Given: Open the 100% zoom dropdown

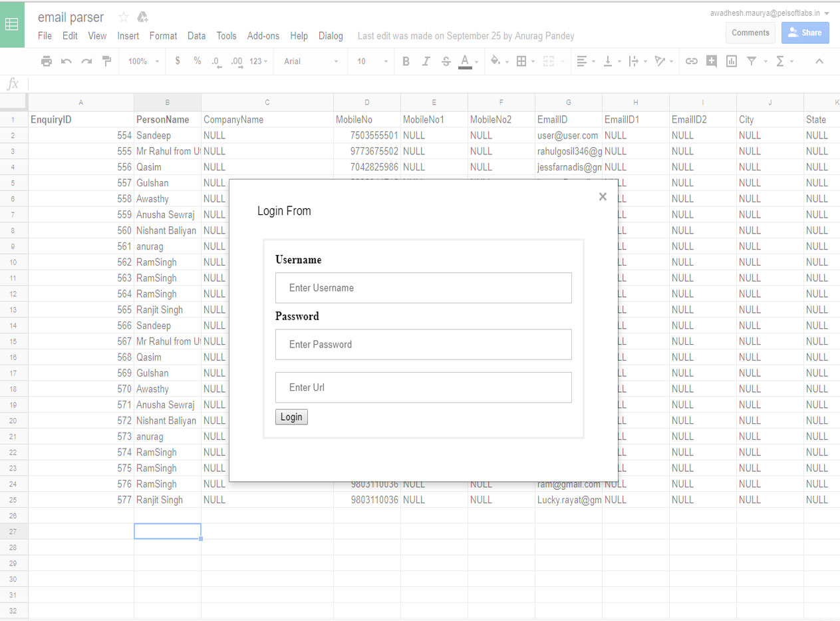Looking at the screenshot, I should click(x=144, y=61).
